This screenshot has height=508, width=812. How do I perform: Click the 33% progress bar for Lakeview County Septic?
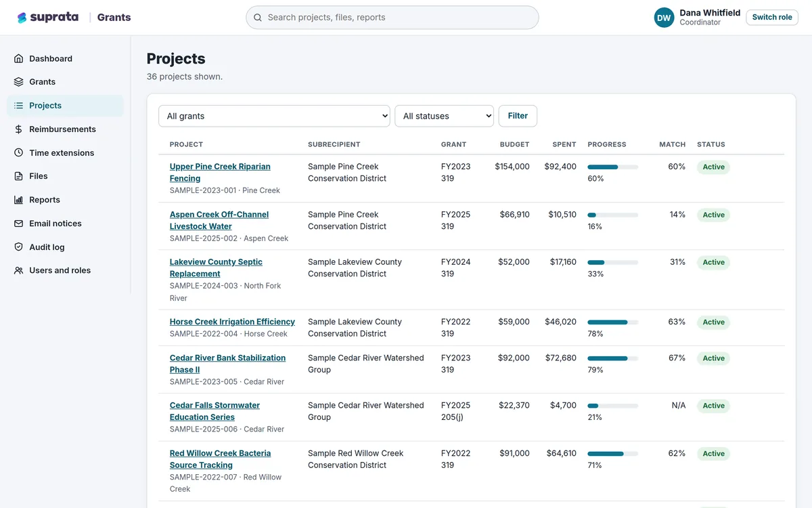coord(612,262)
